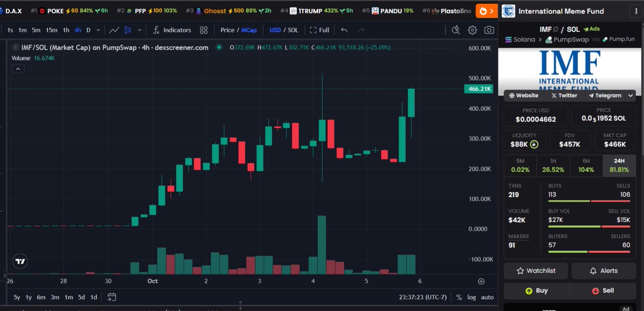Screen dimensions: 644x311
Task: Open the PumpSwap DEX link
Action: click(568, 39)
